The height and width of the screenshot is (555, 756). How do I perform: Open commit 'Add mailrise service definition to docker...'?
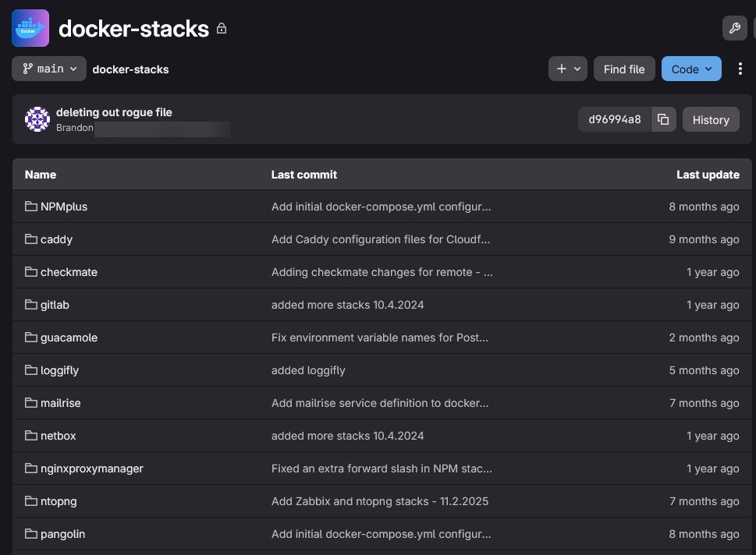click(x=380, y=403)
